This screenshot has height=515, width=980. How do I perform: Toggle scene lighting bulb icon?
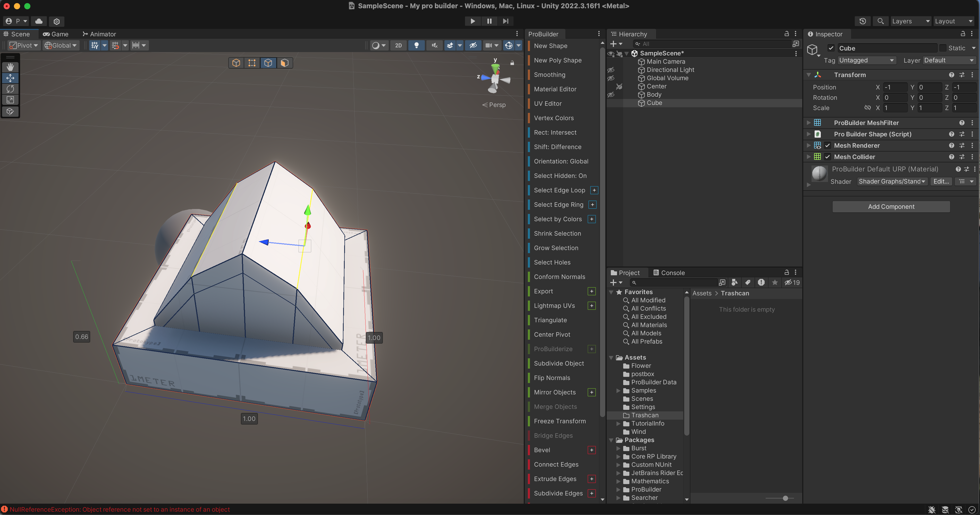(417, 45)
